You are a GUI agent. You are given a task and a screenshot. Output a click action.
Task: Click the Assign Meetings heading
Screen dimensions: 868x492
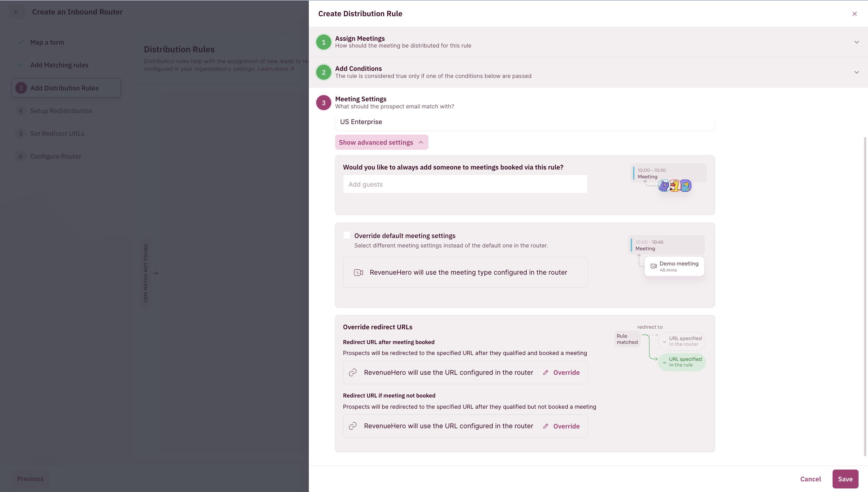click(x=360, y=38)
